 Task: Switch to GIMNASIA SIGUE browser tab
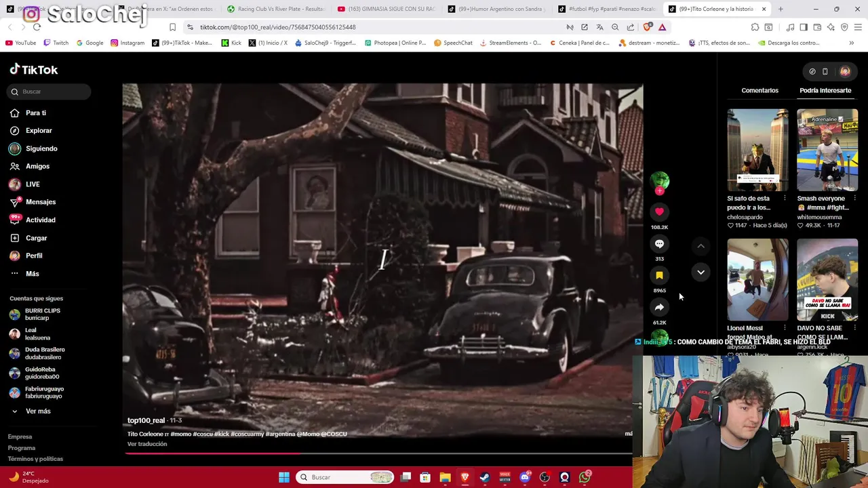386,9
